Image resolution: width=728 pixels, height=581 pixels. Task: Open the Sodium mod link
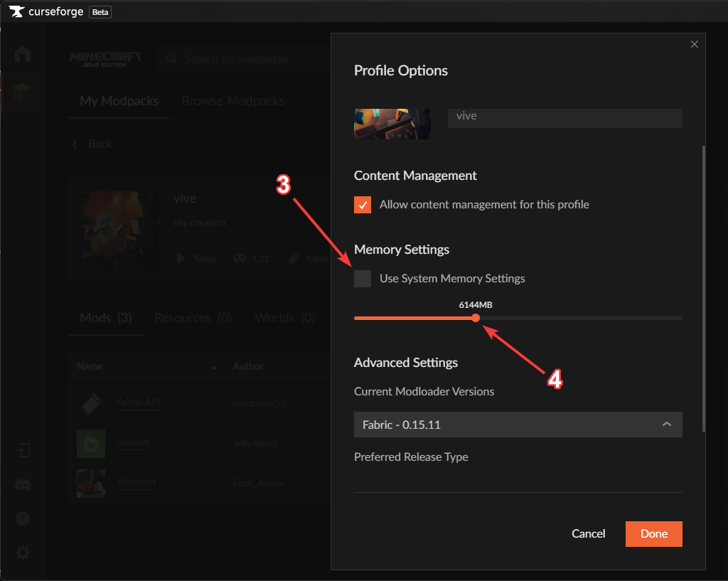(x=133, y=442)
